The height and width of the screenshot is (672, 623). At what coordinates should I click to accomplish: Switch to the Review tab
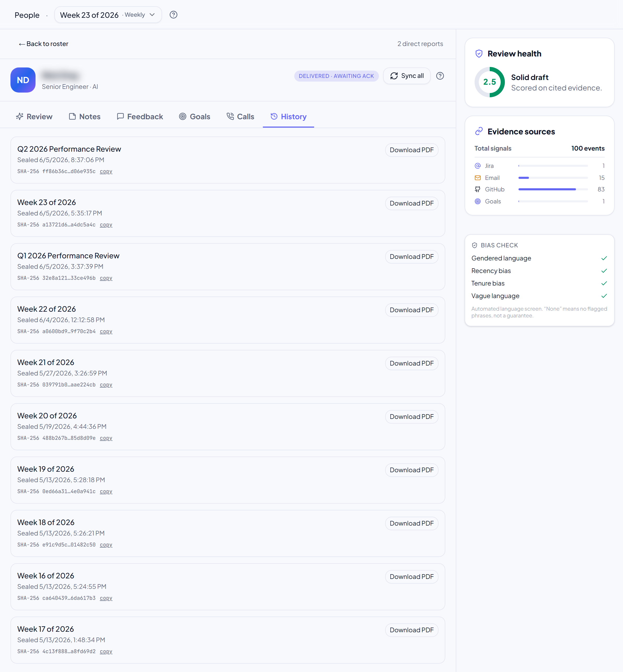point(34,117)
